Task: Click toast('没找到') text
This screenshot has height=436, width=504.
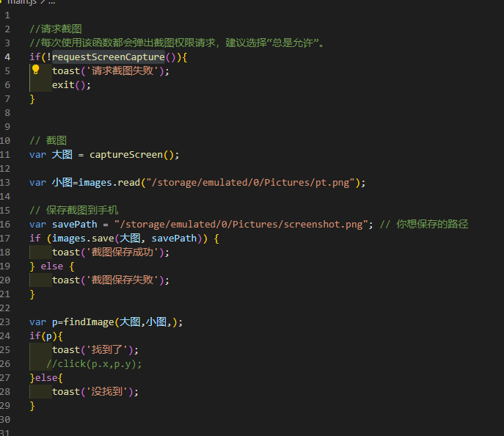Action: (95, 392)
